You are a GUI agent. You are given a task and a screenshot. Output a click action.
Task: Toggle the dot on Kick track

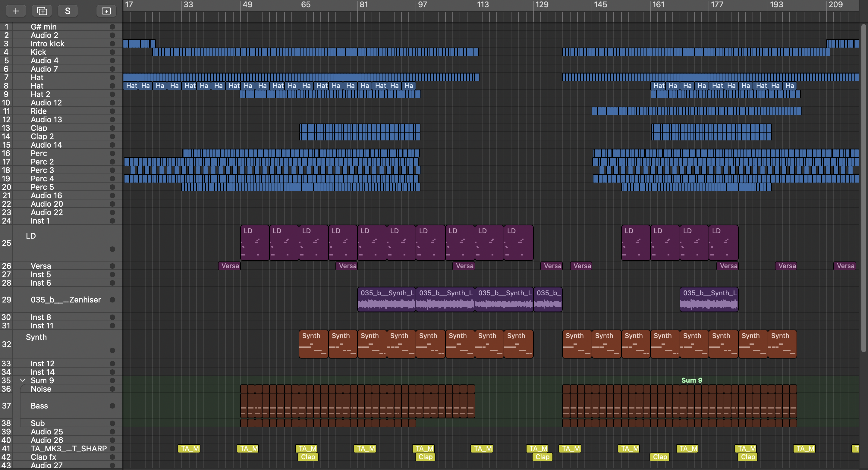click(112, 52)
